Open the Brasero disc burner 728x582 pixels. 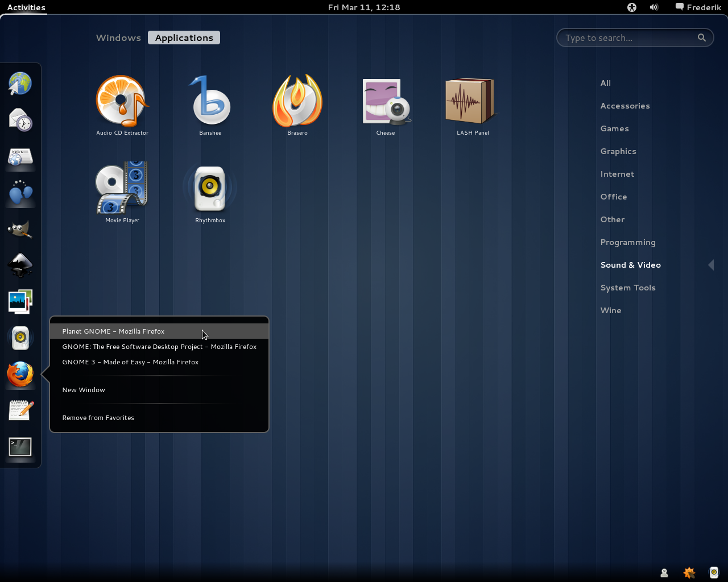(x=297, y=106)
